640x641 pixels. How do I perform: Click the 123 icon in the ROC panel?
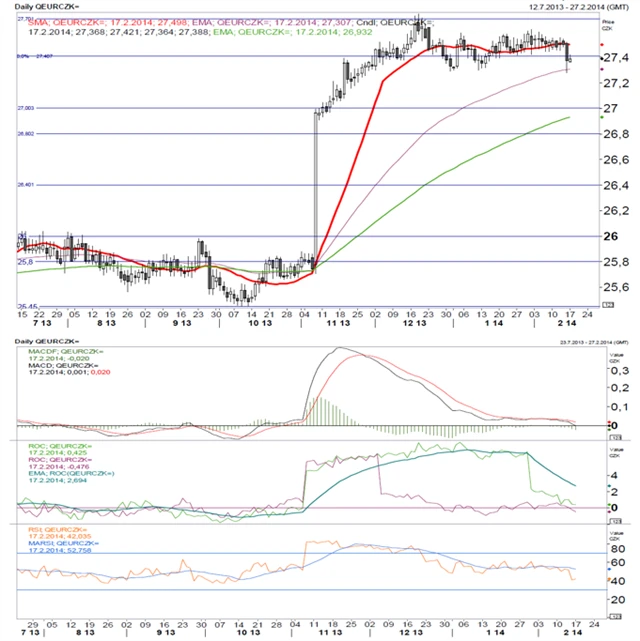(615, 521)
